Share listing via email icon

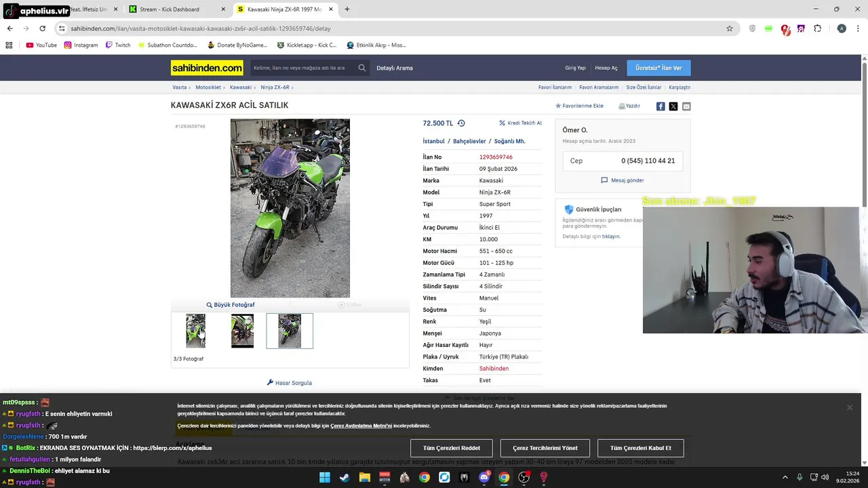pyautogui.click(x=686, y=106)
